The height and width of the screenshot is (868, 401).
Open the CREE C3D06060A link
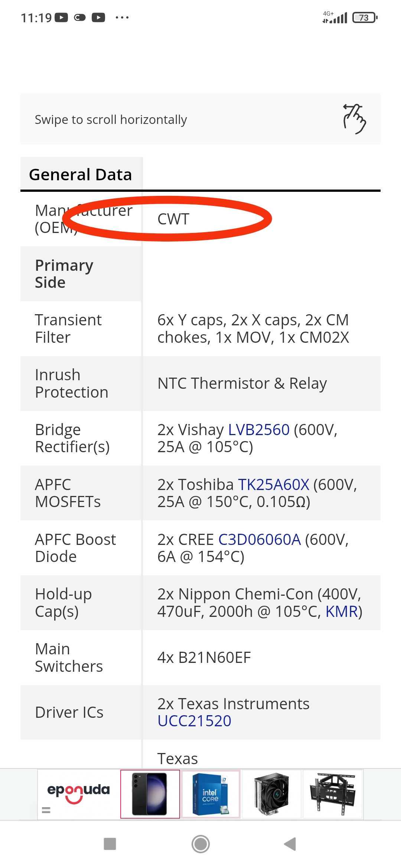[x=260, y=539]
